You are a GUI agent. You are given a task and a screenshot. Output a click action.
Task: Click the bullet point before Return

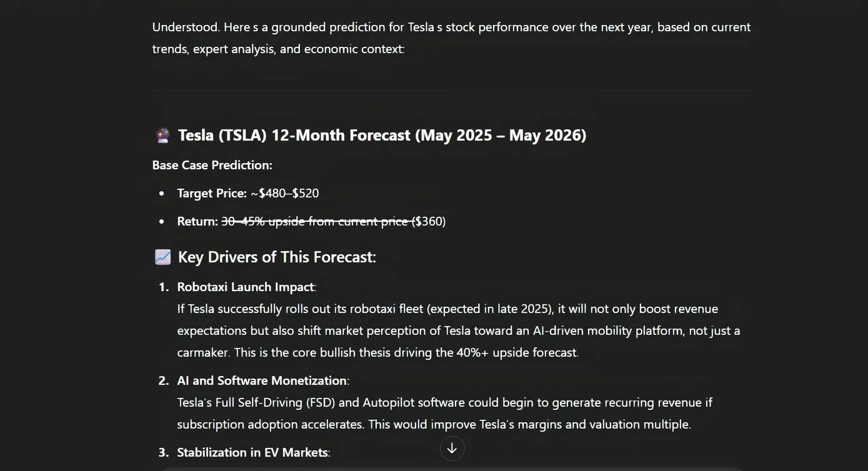point(162,222)
